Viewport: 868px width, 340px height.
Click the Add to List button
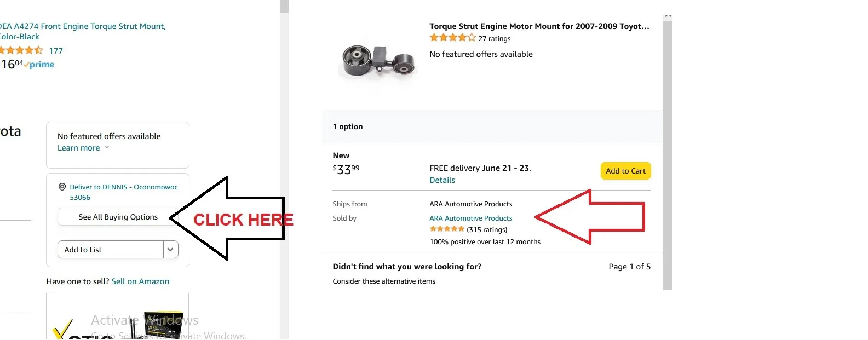[111, 250]
